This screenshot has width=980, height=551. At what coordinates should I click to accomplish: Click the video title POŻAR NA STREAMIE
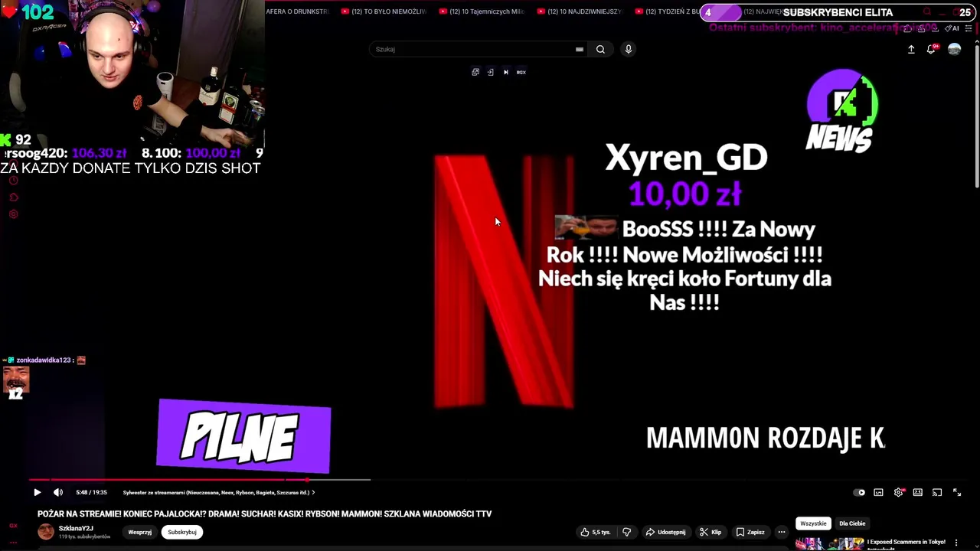click(265, 514)
